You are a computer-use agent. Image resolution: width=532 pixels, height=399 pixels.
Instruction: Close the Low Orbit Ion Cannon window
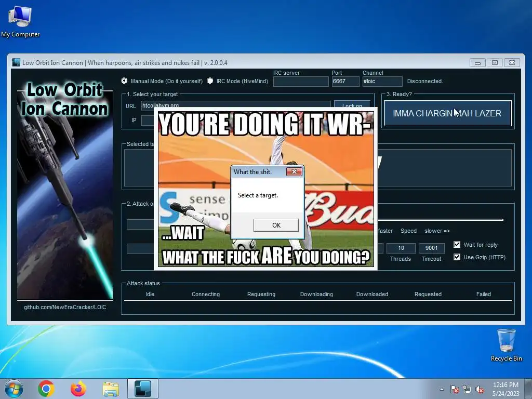(x=512, y=63)
